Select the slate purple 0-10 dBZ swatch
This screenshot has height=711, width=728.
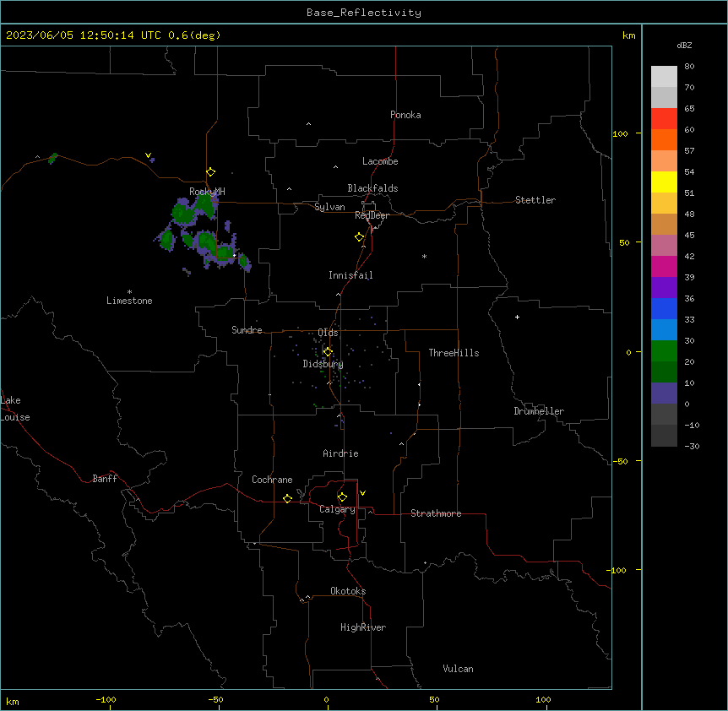click(664, 393)
